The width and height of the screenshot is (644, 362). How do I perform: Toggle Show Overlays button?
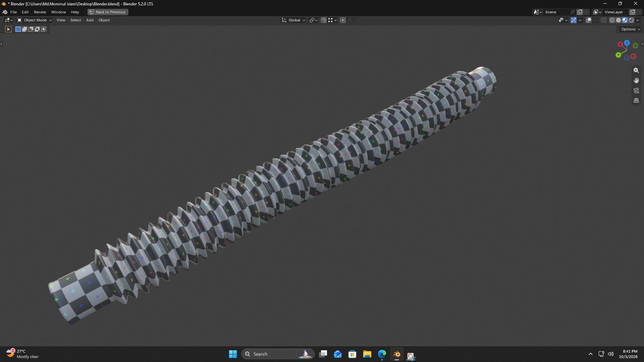[x=589, y=20]
